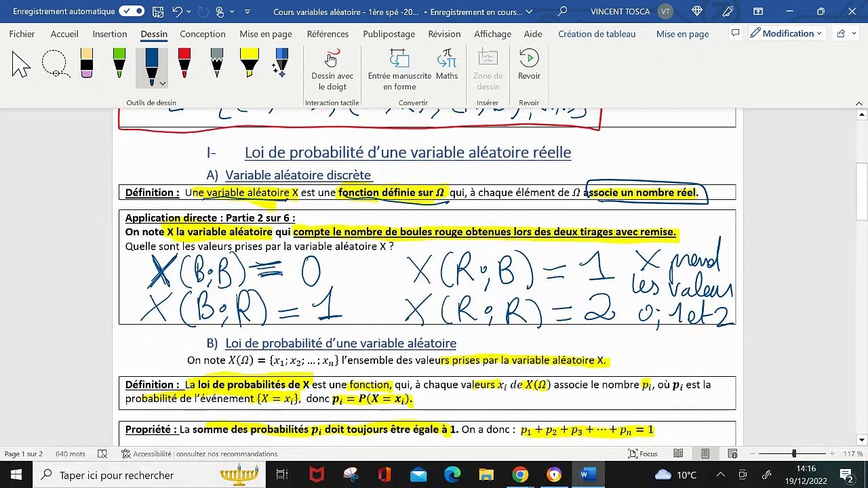Open the Share options dropdown arrow
This screenshot has width=868, height=488.
853,33
